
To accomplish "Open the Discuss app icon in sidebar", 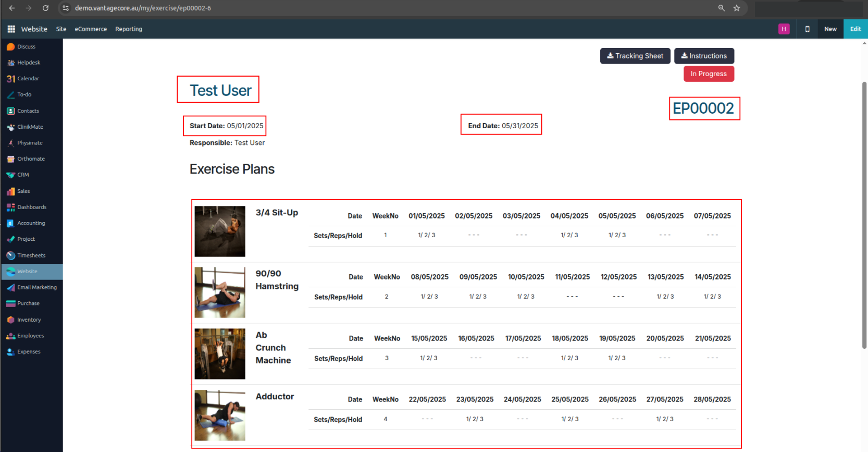I will [10, 47].
